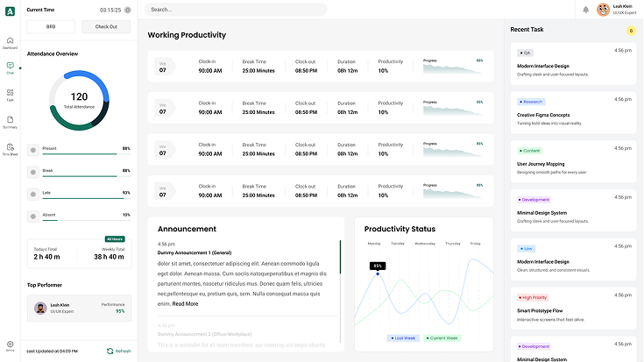This screenshot has height=362, width=644.
Task: Select Last Week in the chart legend
Action: click(x=403, y=337)
